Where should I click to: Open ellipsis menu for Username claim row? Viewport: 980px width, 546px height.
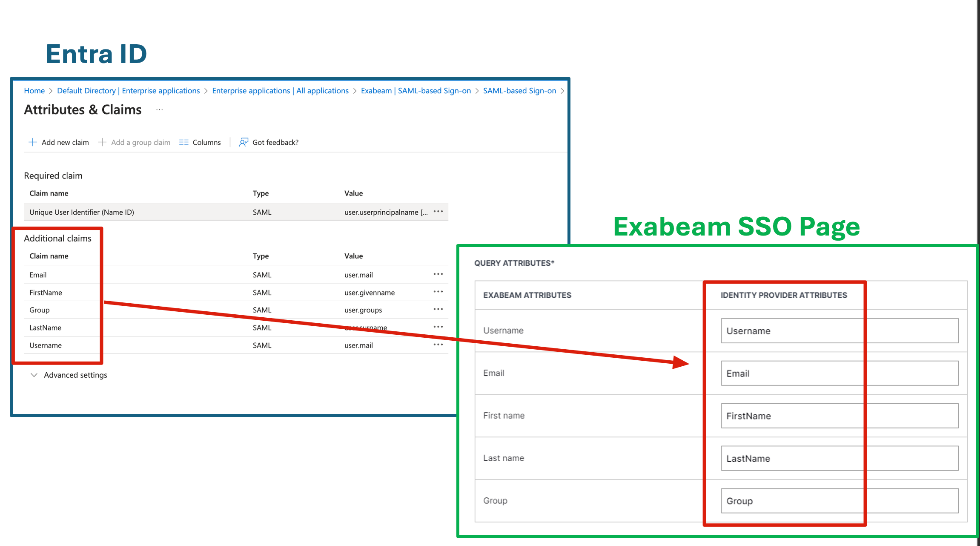pyautogui.click(x=438, y=345)
